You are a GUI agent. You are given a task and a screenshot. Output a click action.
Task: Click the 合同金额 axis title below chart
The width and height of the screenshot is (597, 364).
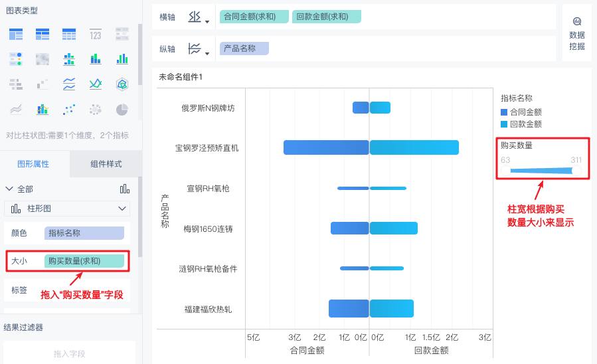point(307,350)
